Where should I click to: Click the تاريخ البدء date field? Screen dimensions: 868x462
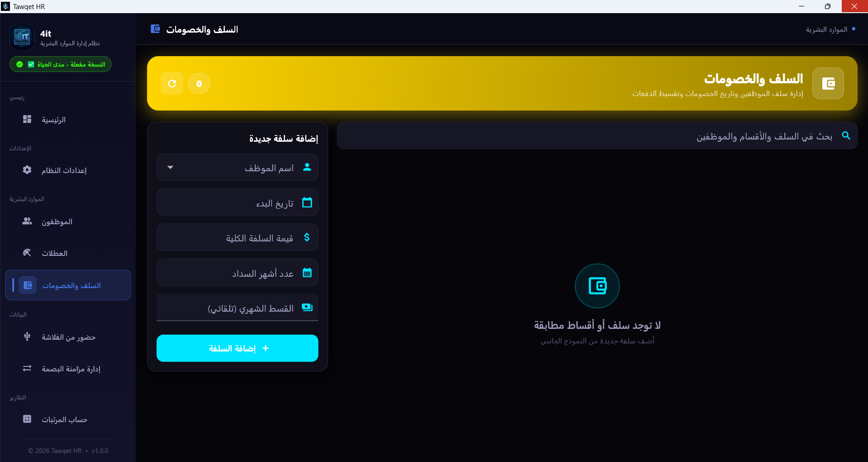point(238,202)
